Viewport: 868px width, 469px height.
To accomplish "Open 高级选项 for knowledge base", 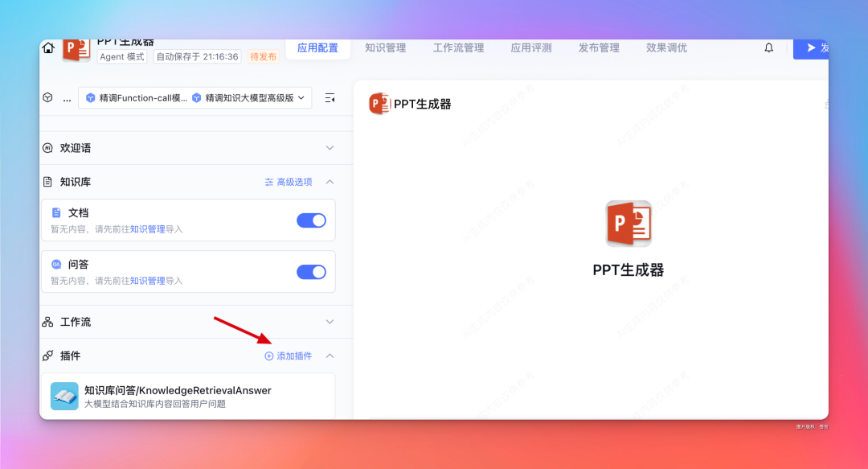I will pos(289,182).
